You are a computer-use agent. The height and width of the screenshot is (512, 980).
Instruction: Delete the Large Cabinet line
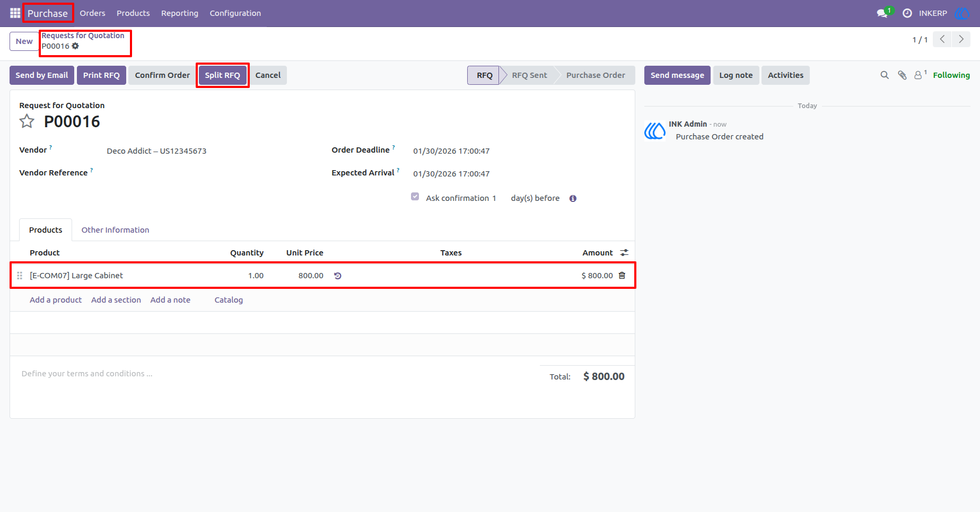[x=622, y=276]
